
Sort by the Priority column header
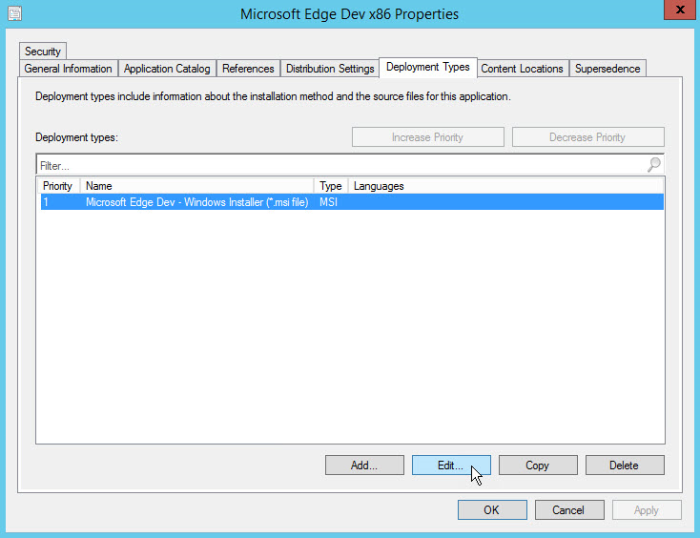(58, 186)
